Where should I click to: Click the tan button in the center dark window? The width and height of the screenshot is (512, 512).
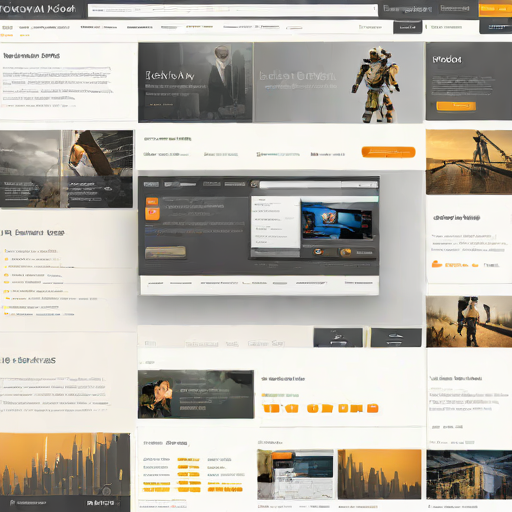coord(165,252)
